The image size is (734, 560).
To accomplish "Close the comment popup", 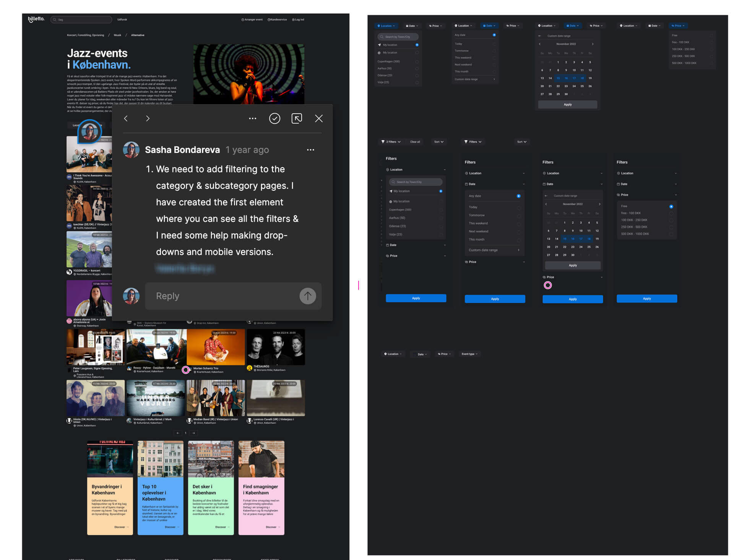I will [319, 118].
